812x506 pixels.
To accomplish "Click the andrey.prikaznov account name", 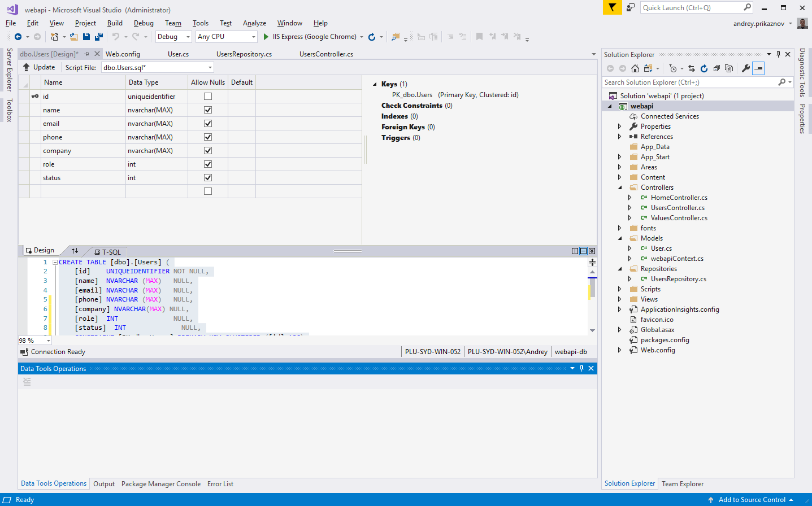I will (759, 24).
